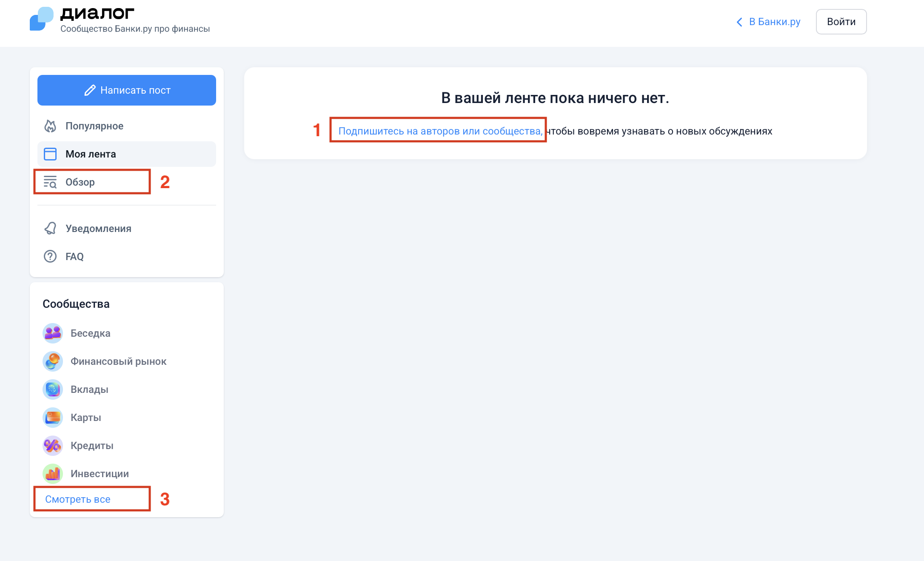924x561 pixels.
Task: Click the Инвестиции chart avatar
Action: click(x=53, y=474)
